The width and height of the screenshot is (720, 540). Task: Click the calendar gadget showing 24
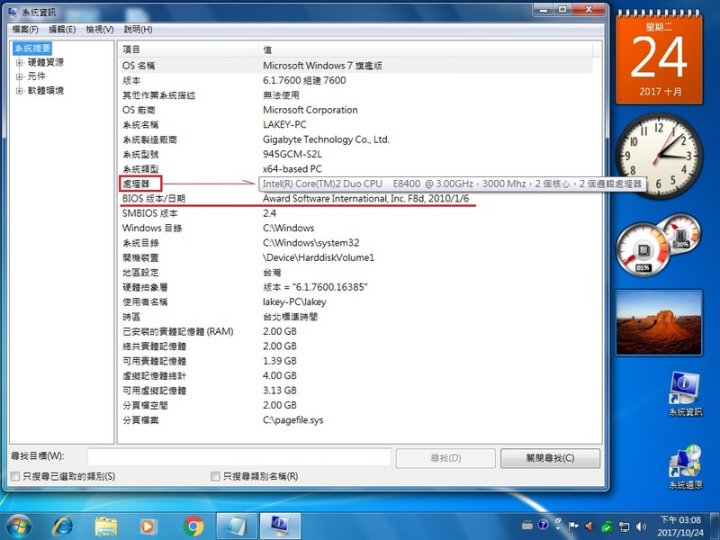659,57
